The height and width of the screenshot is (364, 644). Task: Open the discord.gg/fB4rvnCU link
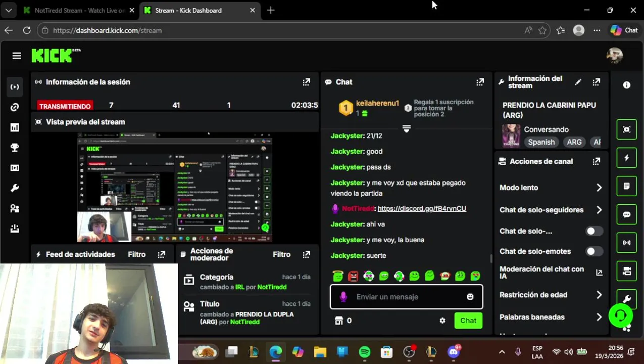click(422, 208)
